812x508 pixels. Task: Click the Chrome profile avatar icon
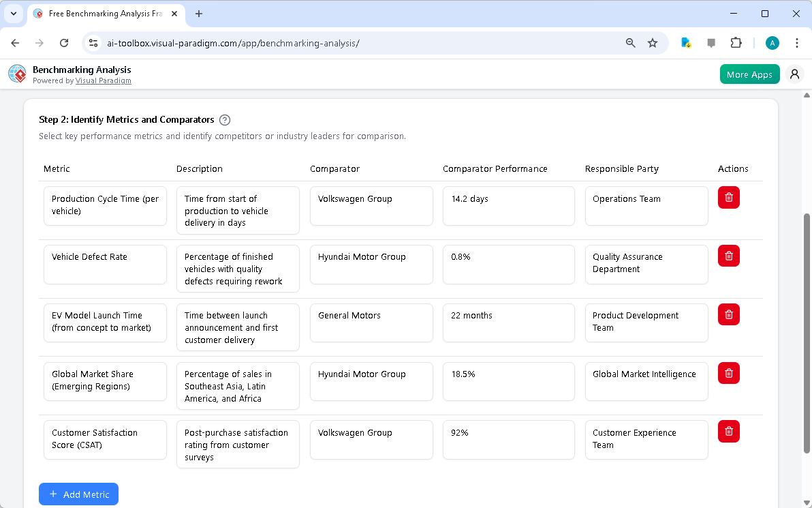(772, 42)
